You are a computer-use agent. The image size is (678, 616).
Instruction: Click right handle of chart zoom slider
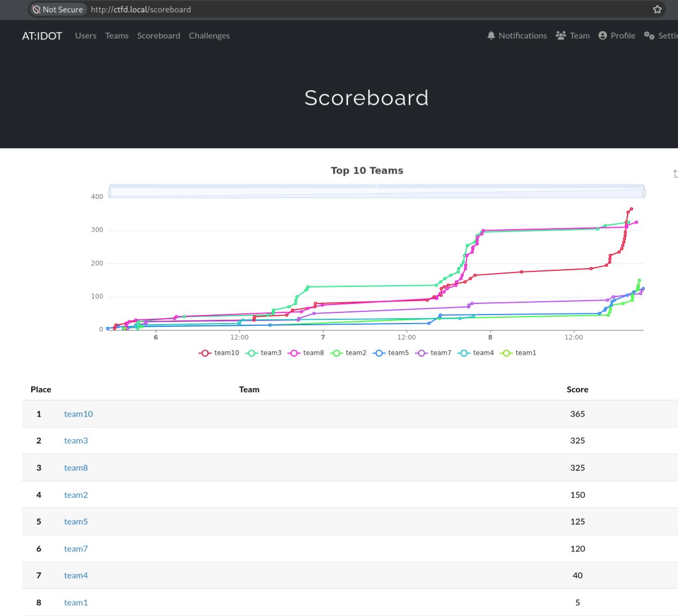click(644, 192)
